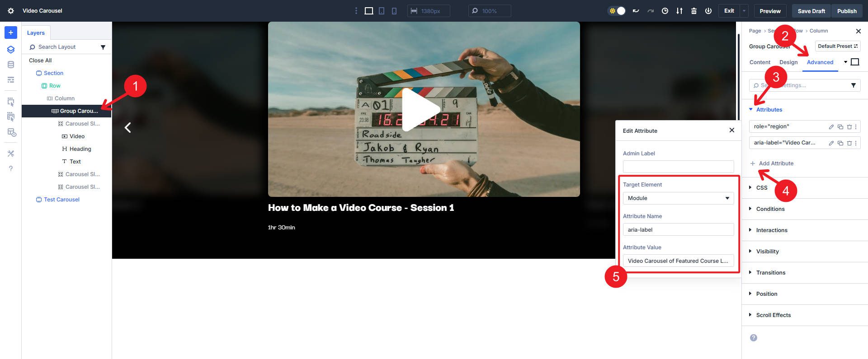Viewport: 868px width, 359px height.
Task: Click the Page breadcrumb
Action: (x=755, y=31)
